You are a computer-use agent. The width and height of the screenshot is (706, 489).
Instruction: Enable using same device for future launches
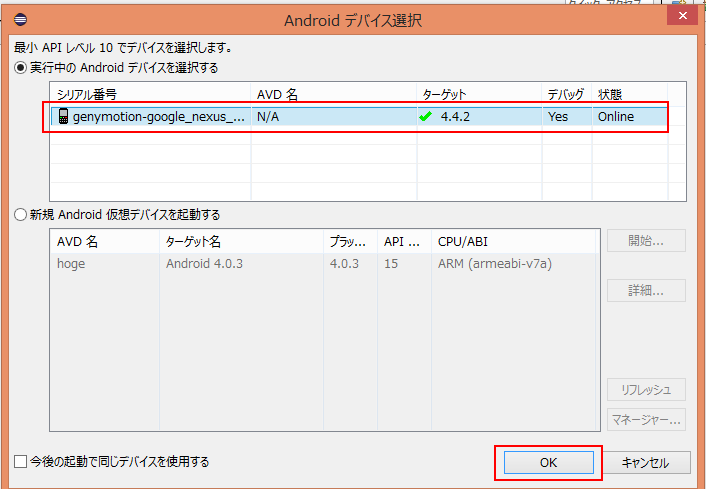click(x=21, y=462)
